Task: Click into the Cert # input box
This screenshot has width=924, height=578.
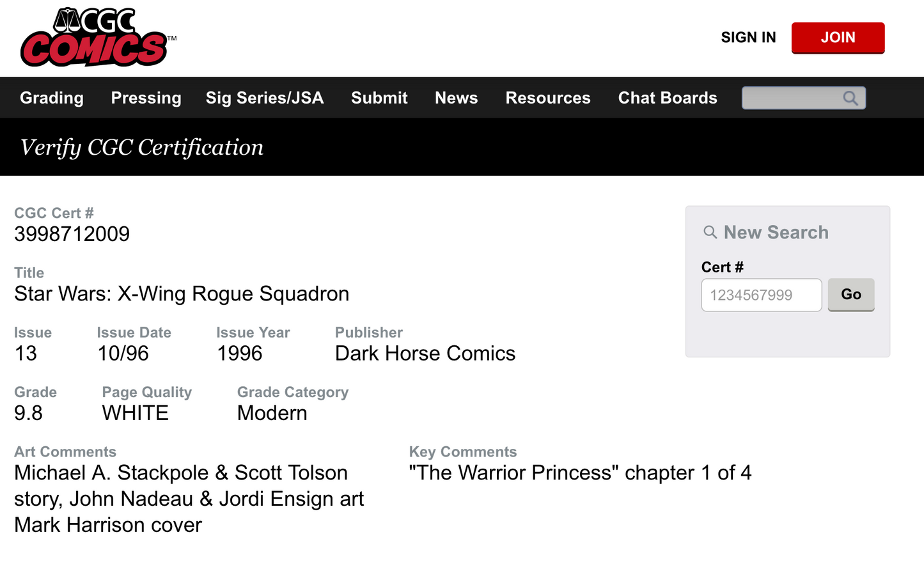Action: click(761, 295)
